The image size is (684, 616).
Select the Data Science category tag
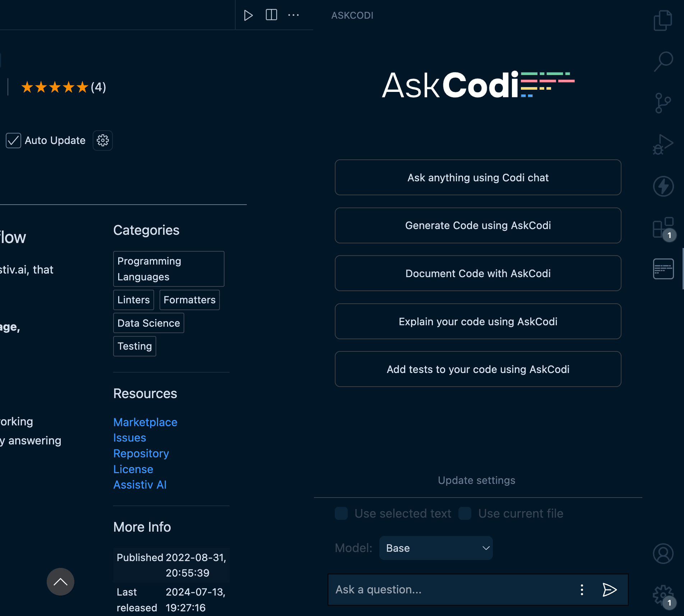[x=149, y=323]
